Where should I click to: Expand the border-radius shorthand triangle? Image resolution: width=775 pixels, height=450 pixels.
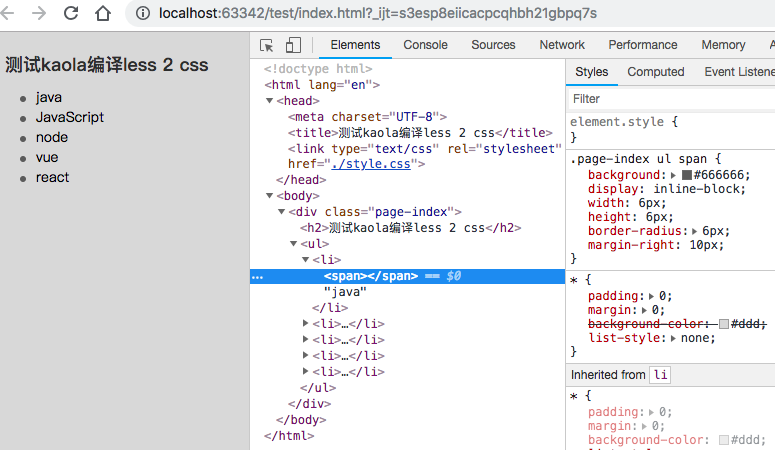694,231
